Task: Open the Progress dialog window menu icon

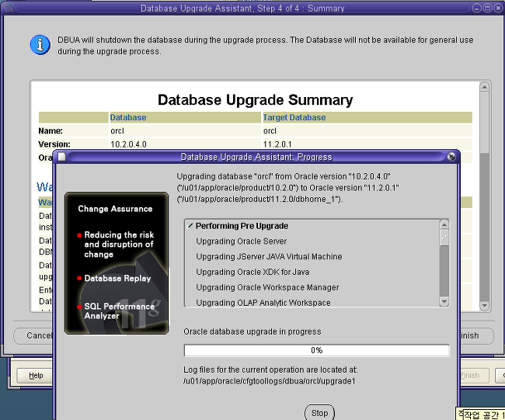Action: (62, 157)
